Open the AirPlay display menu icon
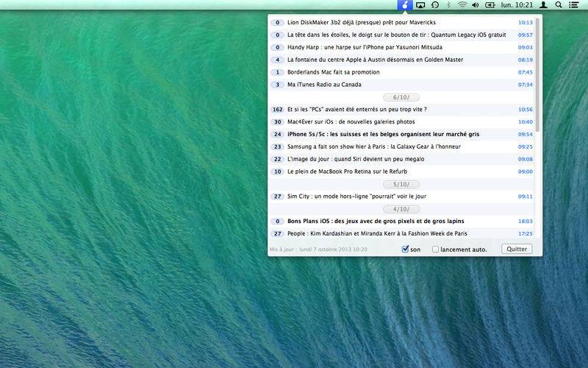This screenshot has width=588, height=368. [x=420, y=5]
